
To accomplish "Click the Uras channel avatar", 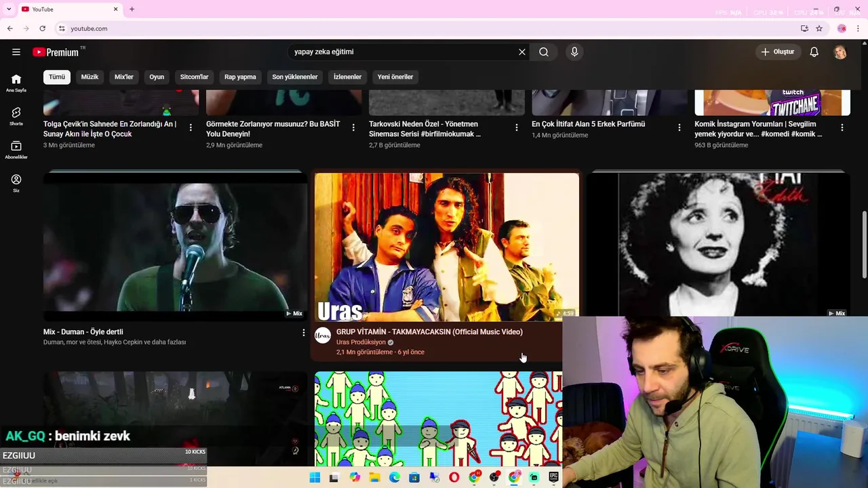I will click(323, 335).
